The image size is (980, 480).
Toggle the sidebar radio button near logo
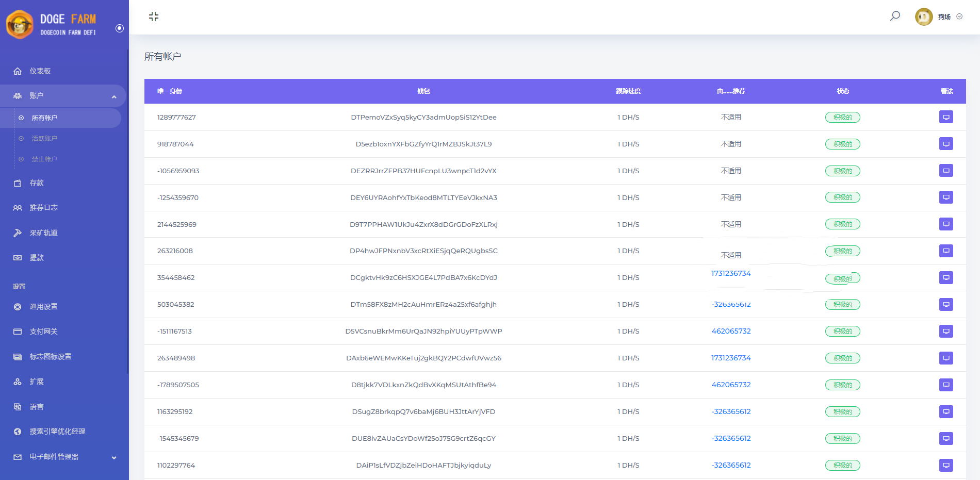[120, 28]
